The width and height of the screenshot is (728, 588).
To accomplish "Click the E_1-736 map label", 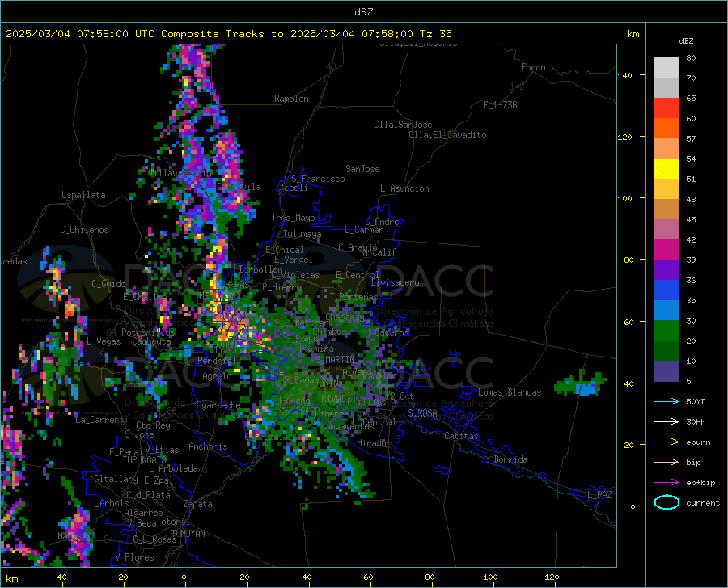I will pos(500,105).
